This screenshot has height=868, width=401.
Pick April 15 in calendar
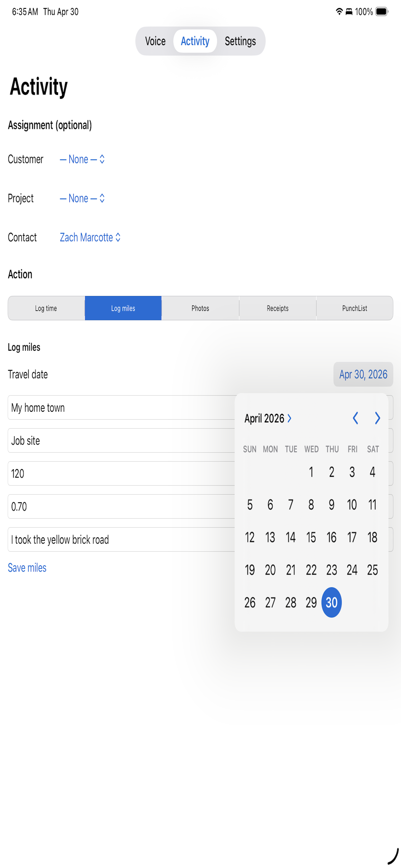311,537
